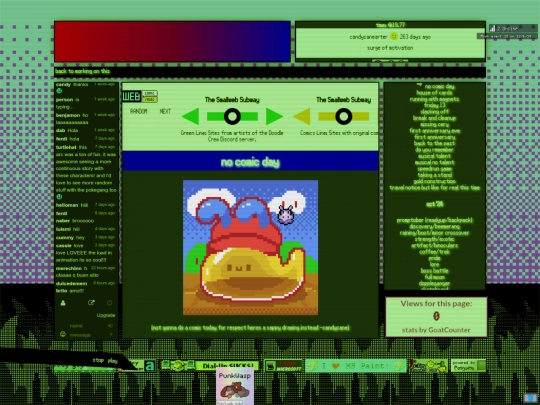Click the 'Dial-Up SUCKS!' badge
540x405 pixels.
227,365
